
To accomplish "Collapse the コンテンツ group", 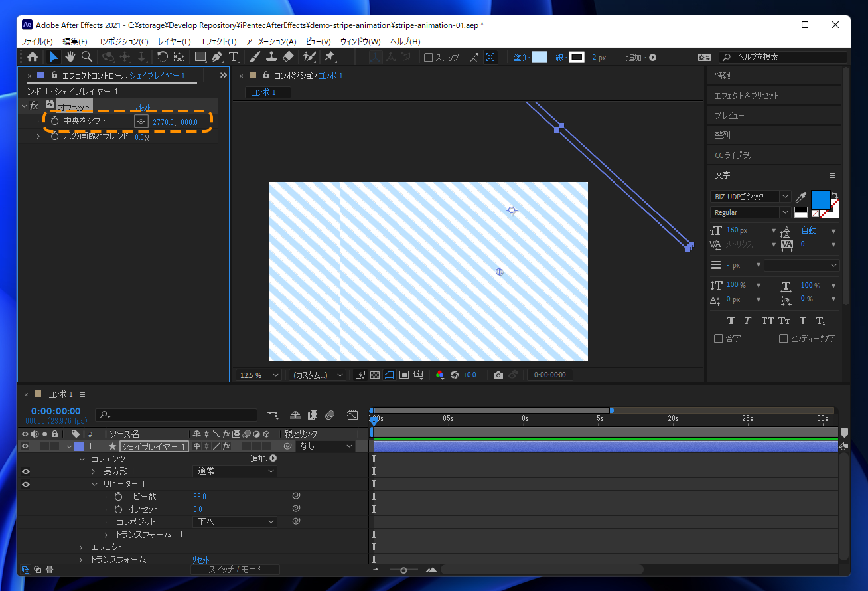I will click(x=82, y=459).
